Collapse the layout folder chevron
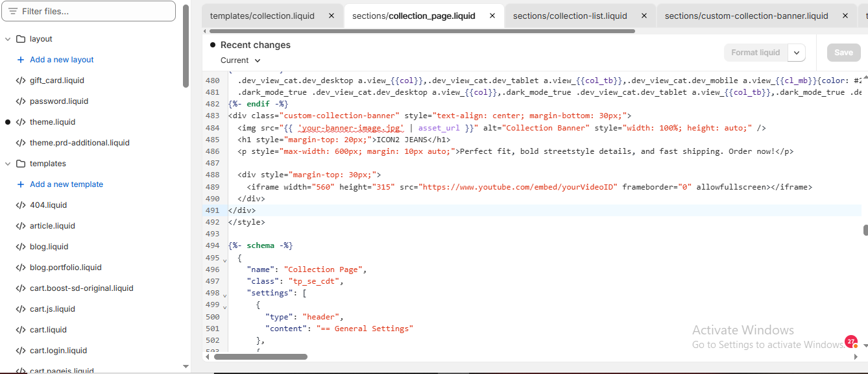Viewport: 868px width, 374px height. (x=8, y=39)
